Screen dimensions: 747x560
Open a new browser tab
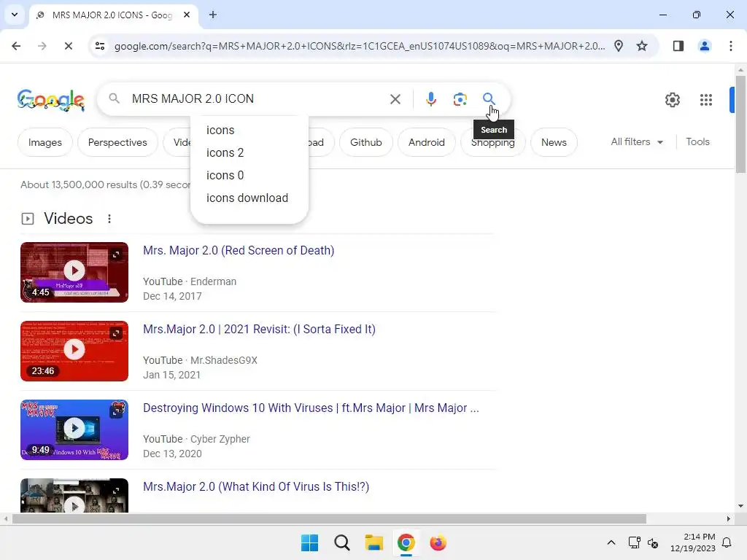point(213,15)
